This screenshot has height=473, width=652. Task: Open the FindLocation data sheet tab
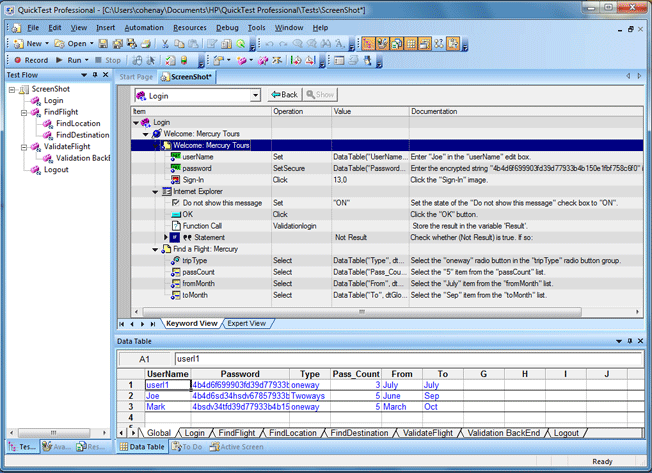[x=291, y=433]
